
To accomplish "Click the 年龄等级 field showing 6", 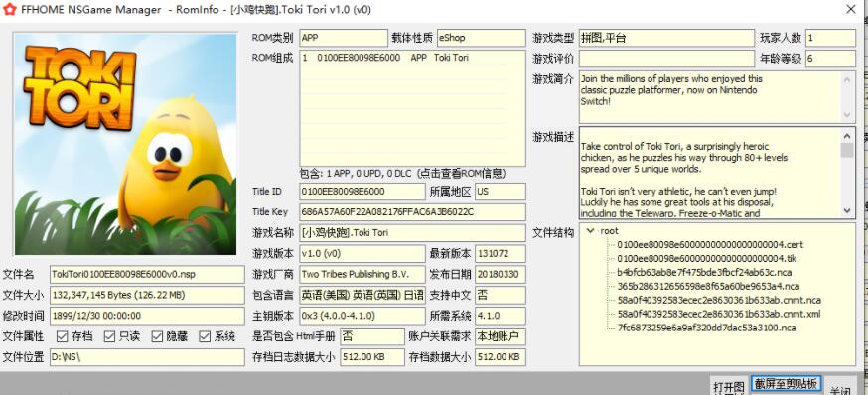I will click(x=830, y=59).
